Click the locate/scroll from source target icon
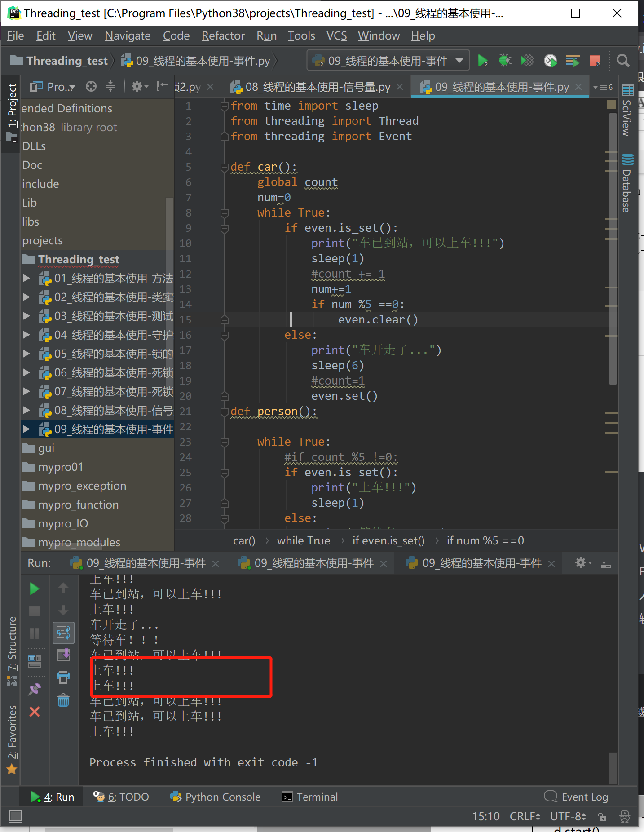Viewport: 644px width, 832px height. (x=91, y=86)
